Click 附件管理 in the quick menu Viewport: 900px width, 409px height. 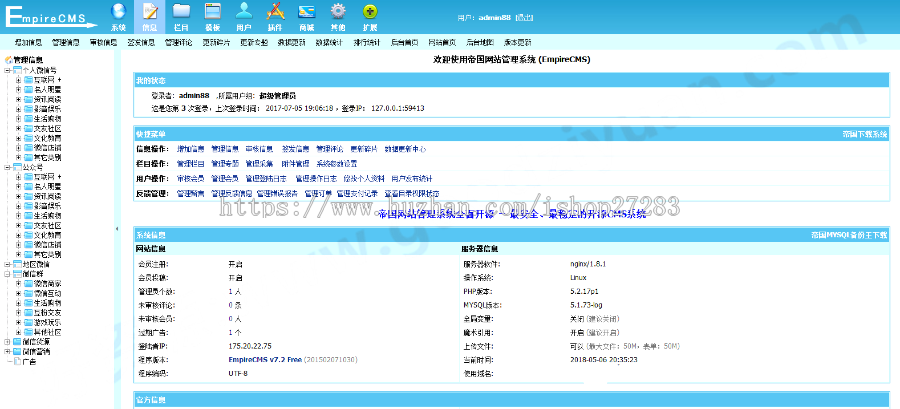point(295,163)
